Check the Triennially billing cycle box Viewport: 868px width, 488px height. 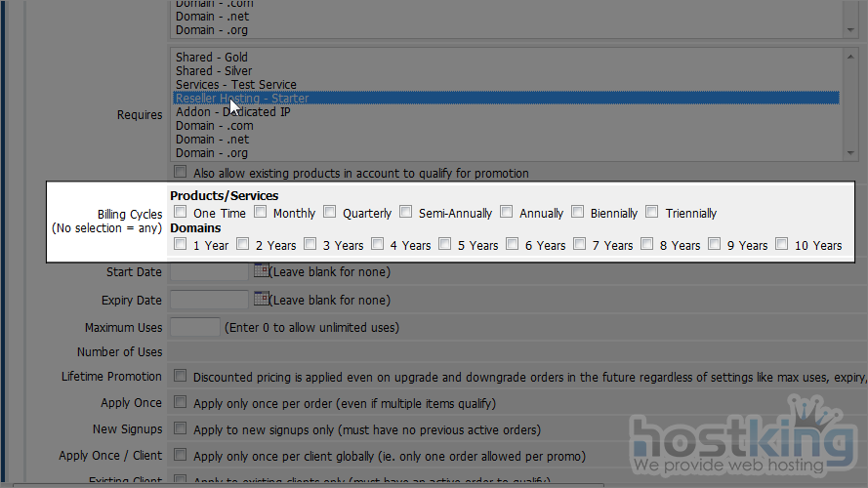click(653, 212)
